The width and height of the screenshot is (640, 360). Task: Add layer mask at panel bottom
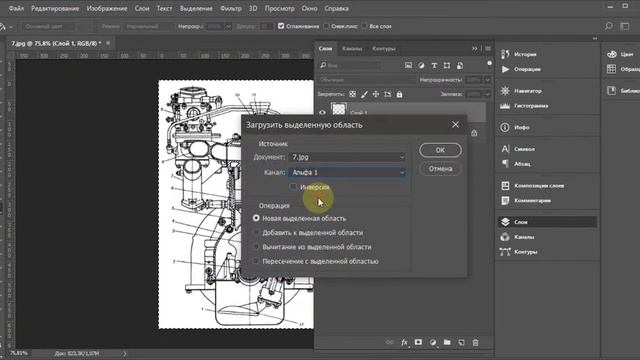[418, 342]
